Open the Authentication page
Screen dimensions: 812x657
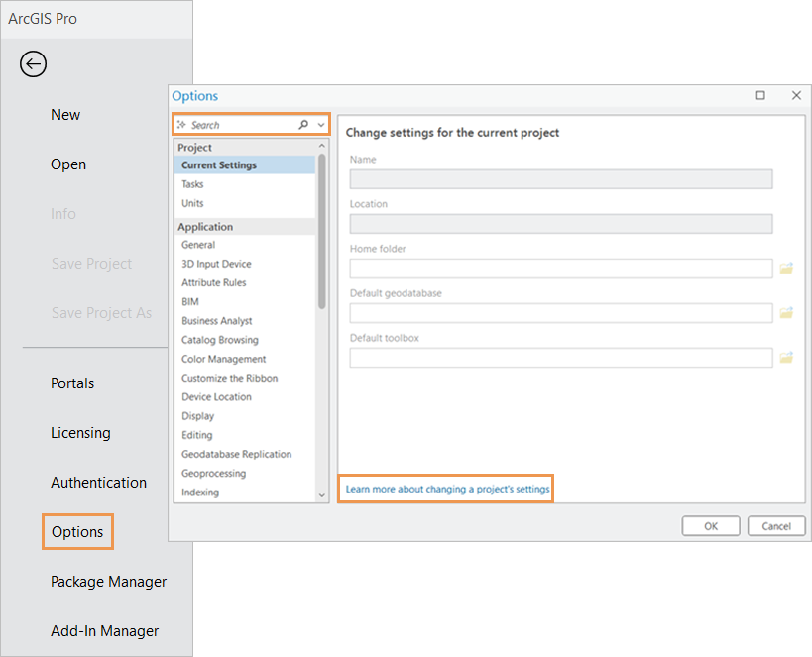(x=98, y=482)
